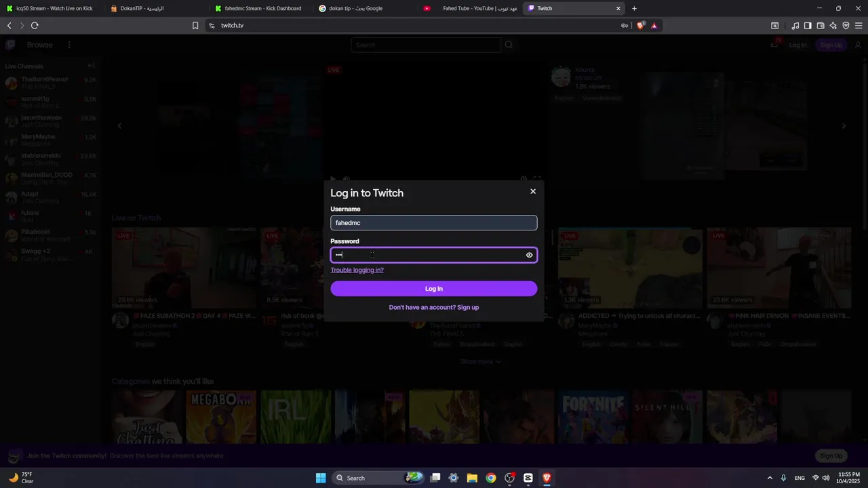This screenshot has width=868, height=488.
Task: Reload the twitch.tv page
Action: (x=35, y=26)
